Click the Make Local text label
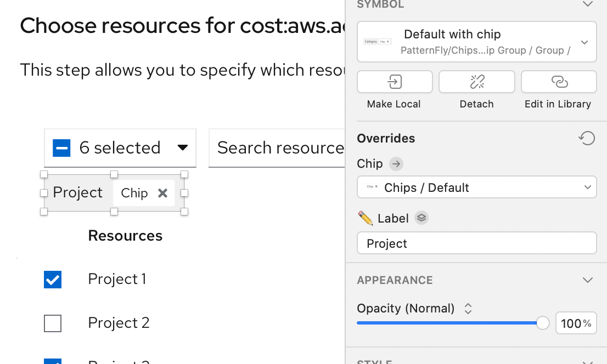 pyautogui.click(x=394, y=104)
